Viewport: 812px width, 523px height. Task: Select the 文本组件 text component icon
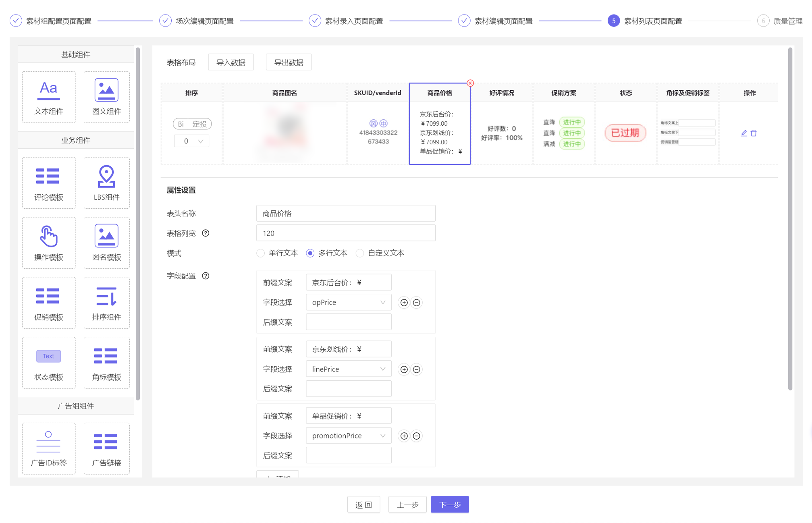(x=48, y=97)
